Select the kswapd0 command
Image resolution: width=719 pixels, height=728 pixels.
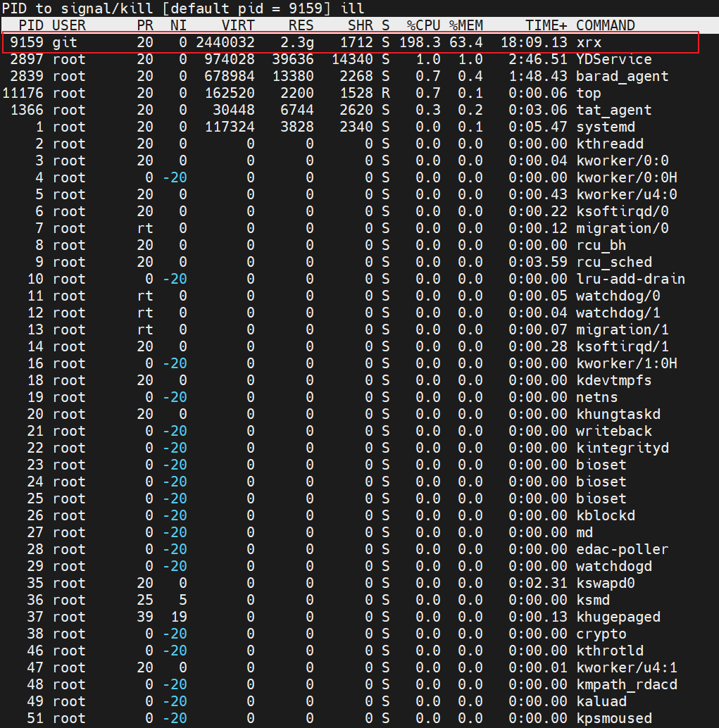click(605, 583)
